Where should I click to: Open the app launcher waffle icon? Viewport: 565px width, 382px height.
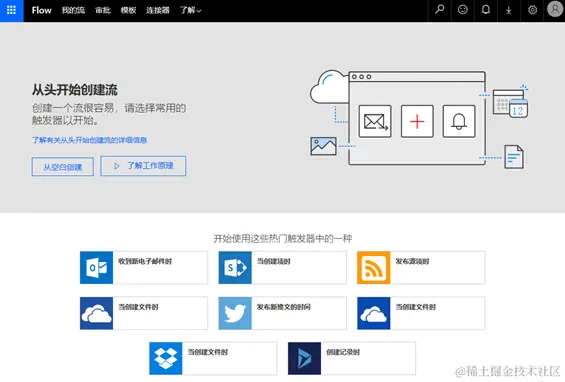tap(12, 10)
